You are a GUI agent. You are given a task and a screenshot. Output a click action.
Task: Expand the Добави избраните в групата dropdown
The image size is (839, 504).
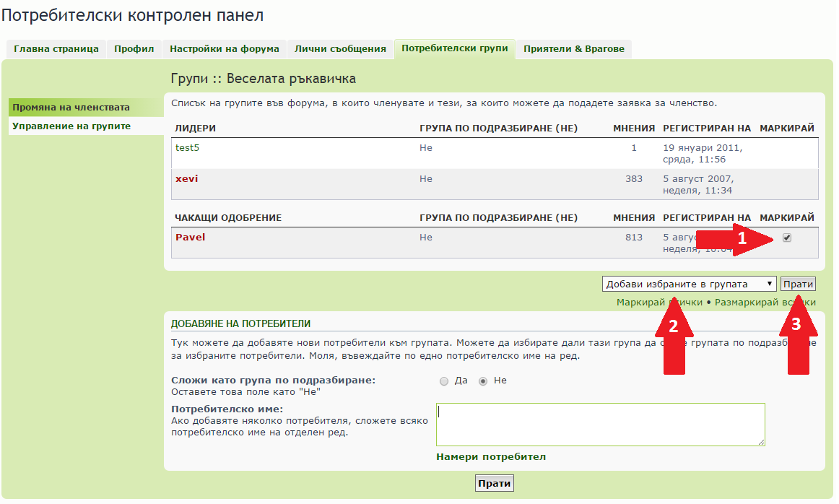[x=689, y=284]
